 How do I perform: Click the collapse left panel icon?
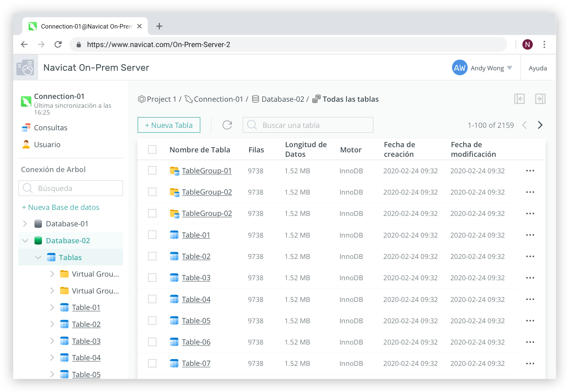tap(520, 99)
